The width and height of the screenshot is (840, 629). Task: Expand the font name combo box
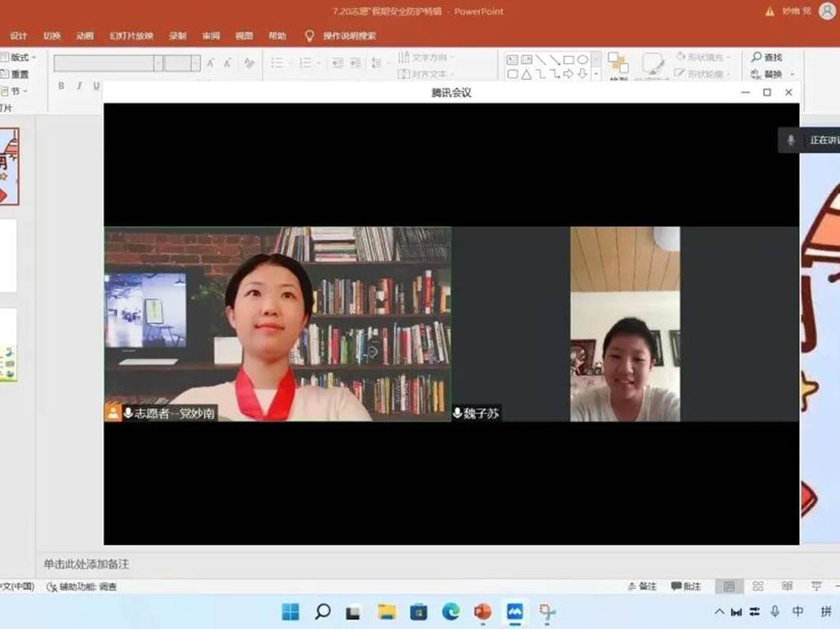click(158, 63)
